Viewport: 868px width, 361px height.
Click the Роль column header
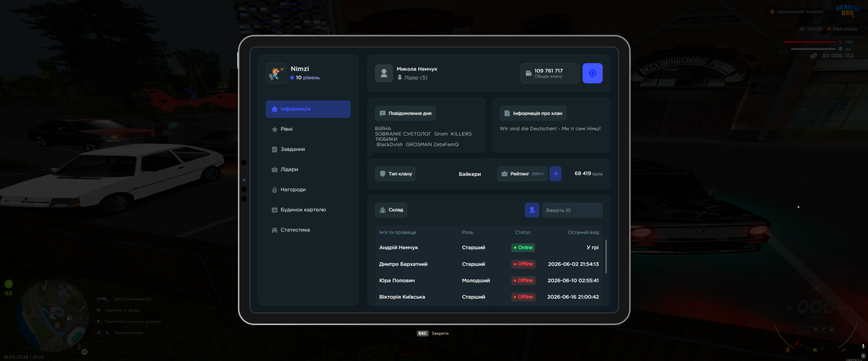pyautogui.click(x=468, y=232)
